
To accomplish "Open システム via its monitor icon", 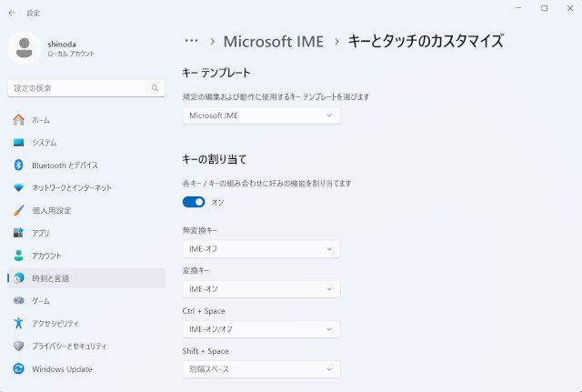I will [18, 143].
